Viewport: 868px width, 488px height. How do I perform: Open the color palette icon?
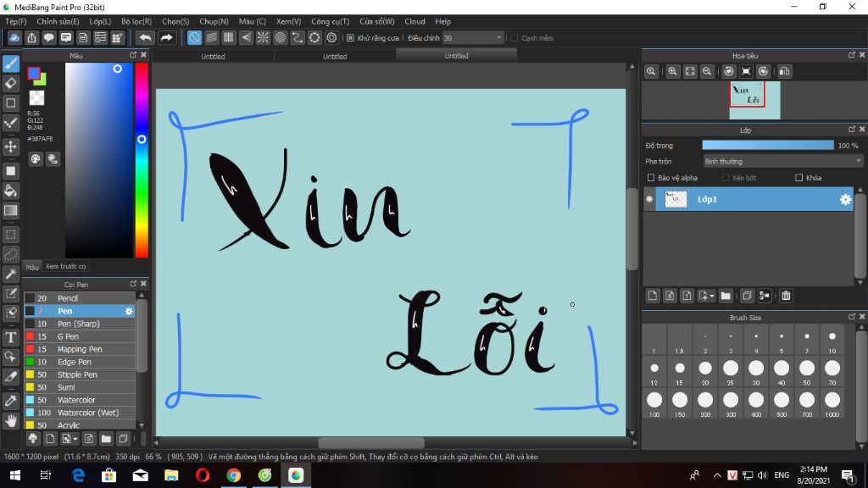point(36,159)
